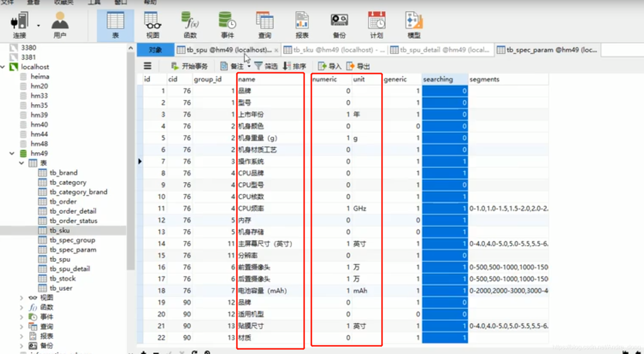Collapse the hm49 database node
The image size is (644, 354).
tap(11, 153)
